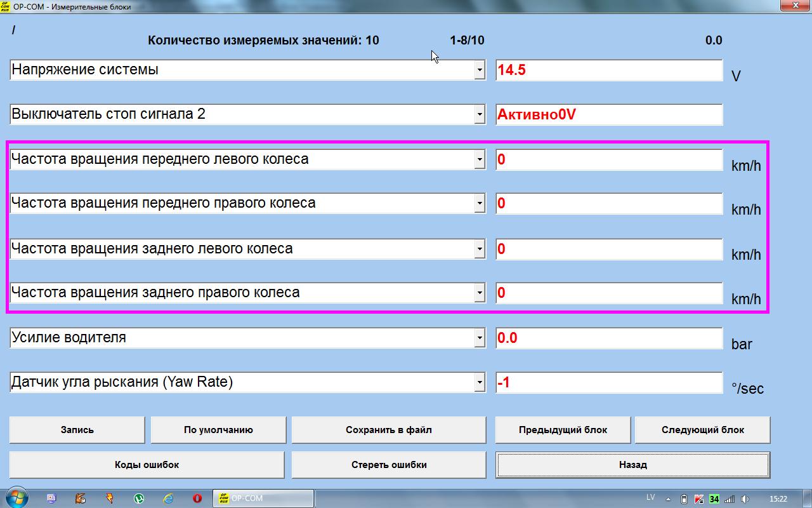Go to Следующий блок
This screenshot has height=508, width=812.
702,430
